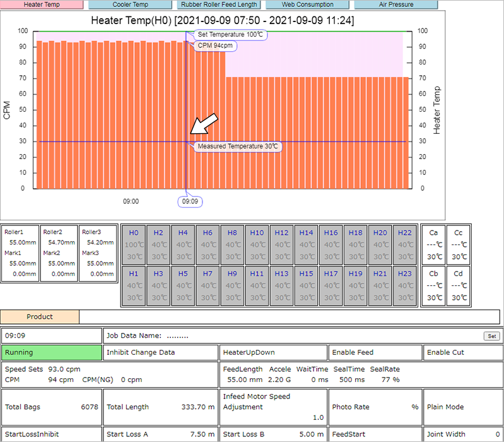Select the Web Consumption tab
The image size is (504, 442).
(x=307, y=4)
